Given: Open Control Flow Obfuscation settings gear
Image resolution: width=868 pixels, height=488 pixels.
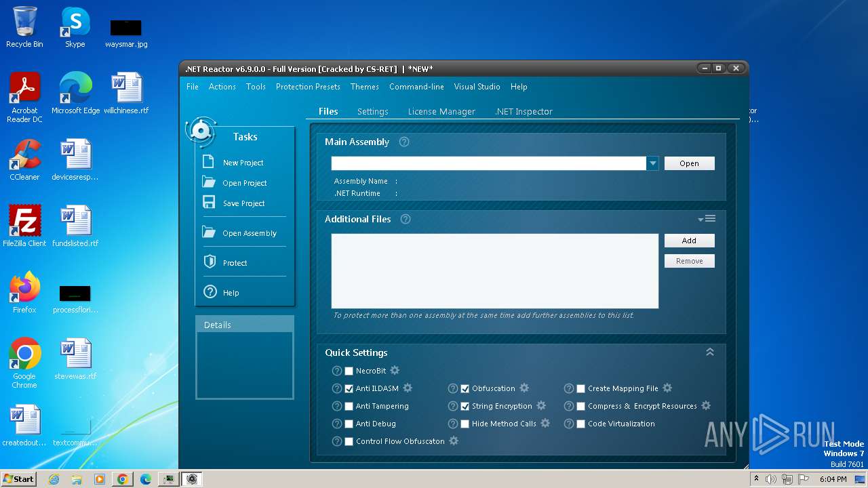Looking at the screenshot, I should point(454,441).
